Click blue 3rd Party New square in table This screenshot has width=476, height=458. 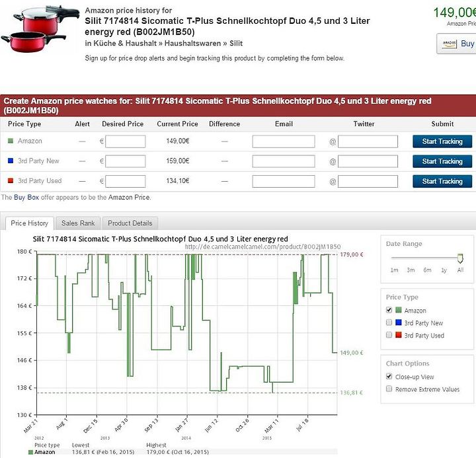(11, 161)
